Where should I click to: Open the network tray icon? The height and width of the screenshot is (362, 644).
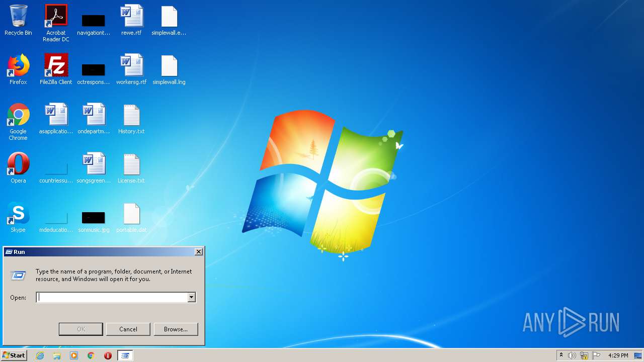pyautogui.click(x=584, y=355)
